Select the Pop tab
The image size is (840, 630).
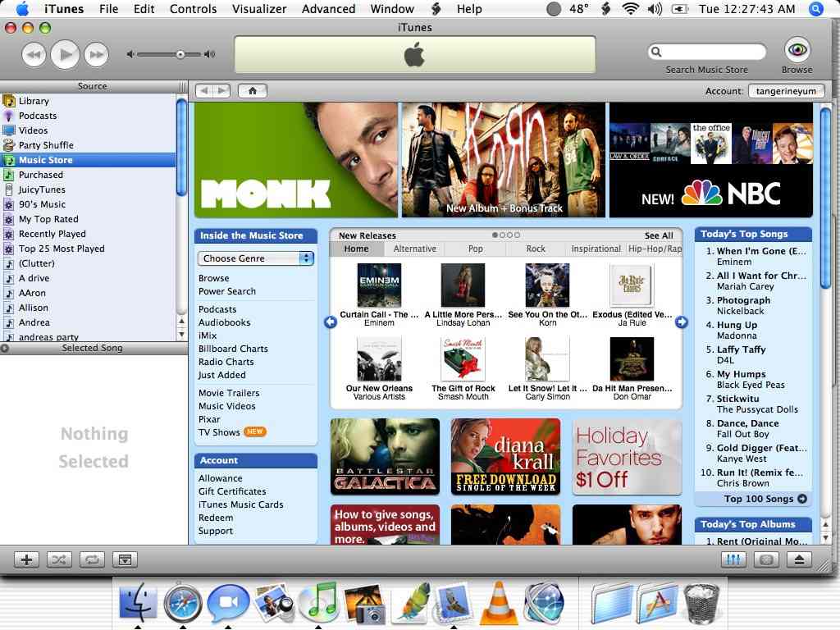(x=475, y=249)
